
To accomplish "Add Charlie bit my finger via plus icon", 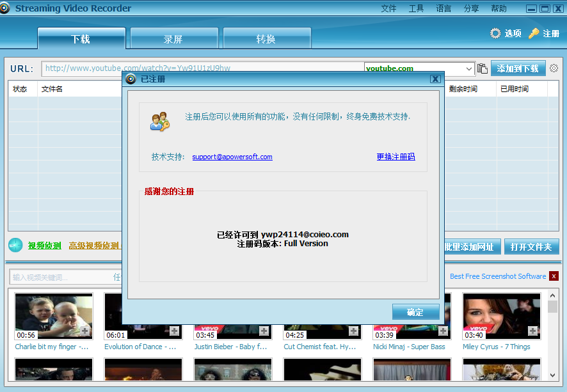I will coord(84,331).
